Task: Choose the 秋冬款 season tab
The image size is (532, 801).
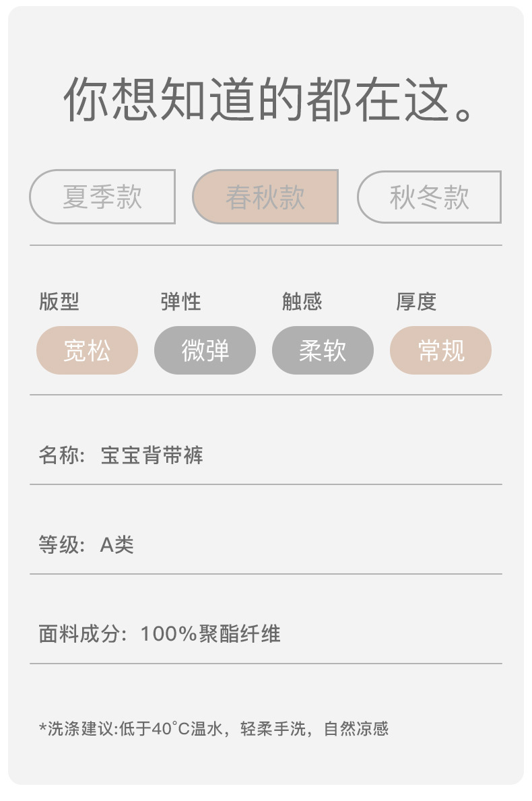Action: click(429, 197)
